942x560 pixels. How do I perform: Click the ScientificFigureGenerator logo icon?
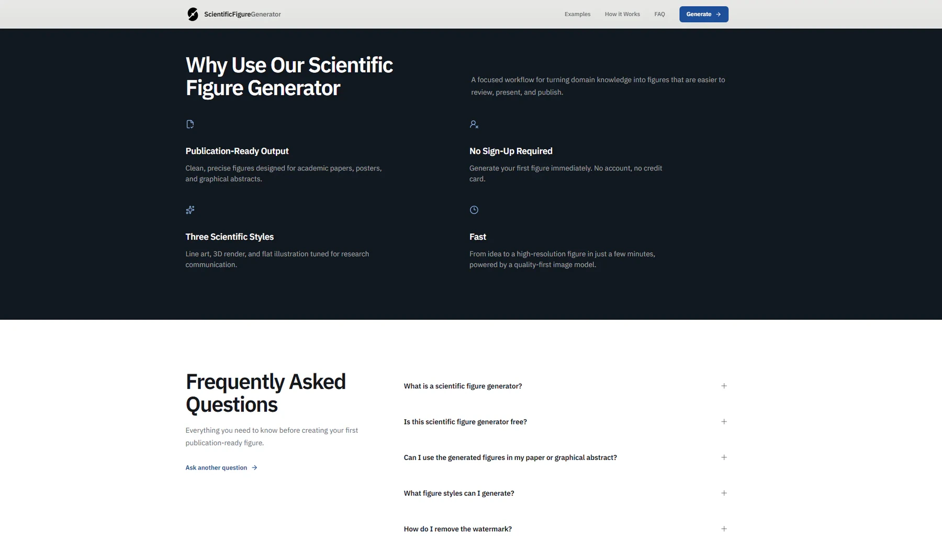[x=193, y=14]
